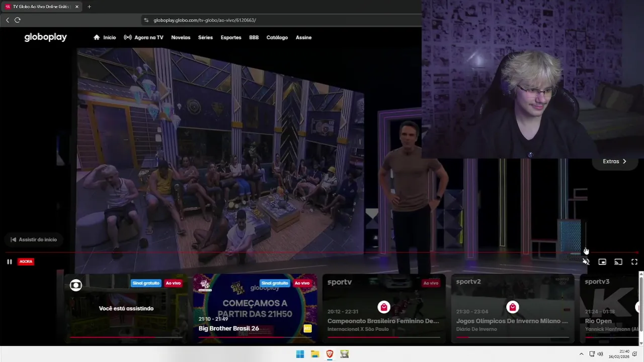Open Agora na TV menu item
644x362 pixels.
tap(143, 37)
